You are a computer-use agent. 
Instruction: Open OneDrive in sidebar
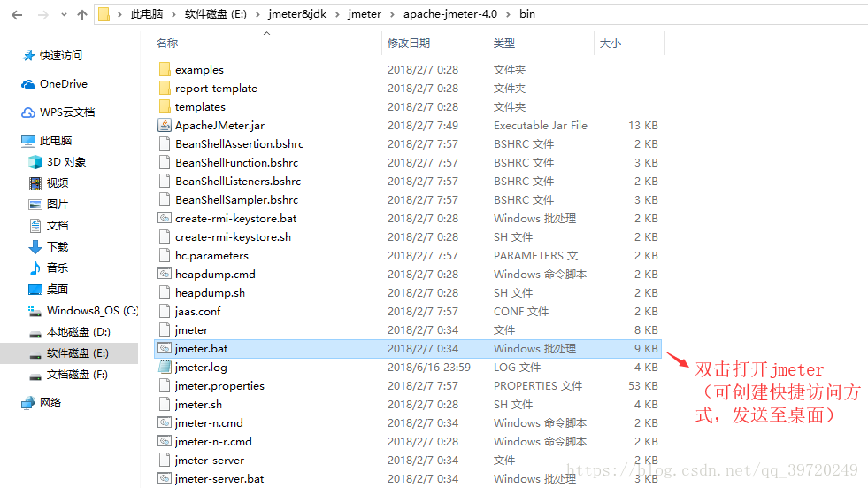tap(63, 83)
